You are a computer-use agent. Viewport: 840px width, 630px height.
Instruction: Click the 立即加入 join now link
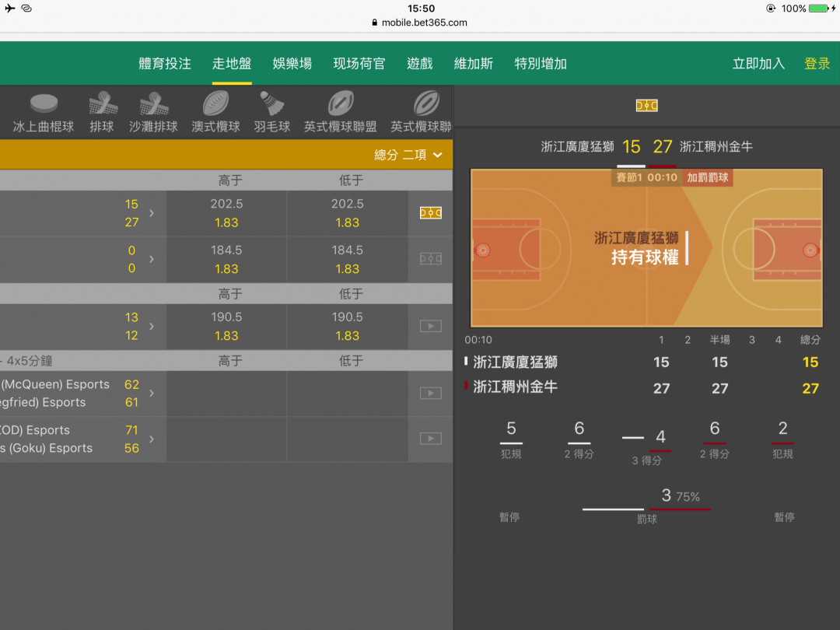point(758,64)
